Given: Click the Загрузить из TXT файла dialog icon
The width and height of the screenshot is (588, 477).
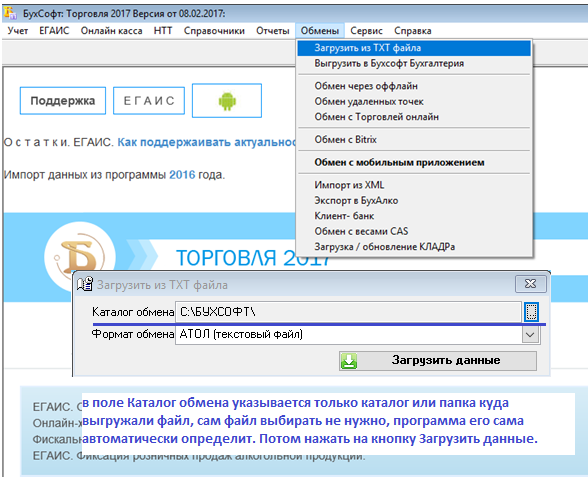Looking at the screenshot, I should [x=85, y=285].
